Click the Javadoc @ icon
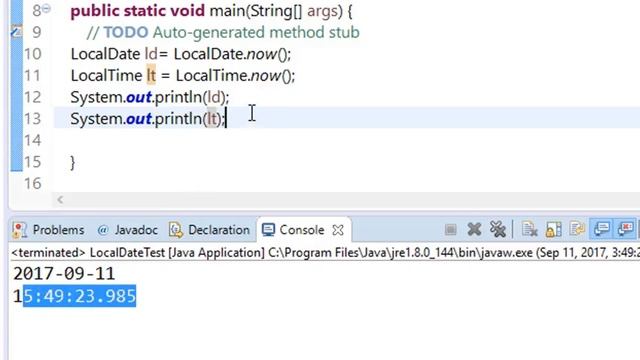The height and width of the screenshot is (360, 640). [x=103, y=230]
